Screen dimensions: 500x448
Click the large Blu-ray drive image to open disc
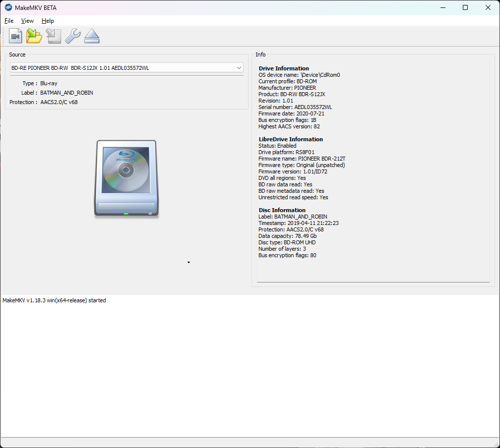click(x=126, y=179)
